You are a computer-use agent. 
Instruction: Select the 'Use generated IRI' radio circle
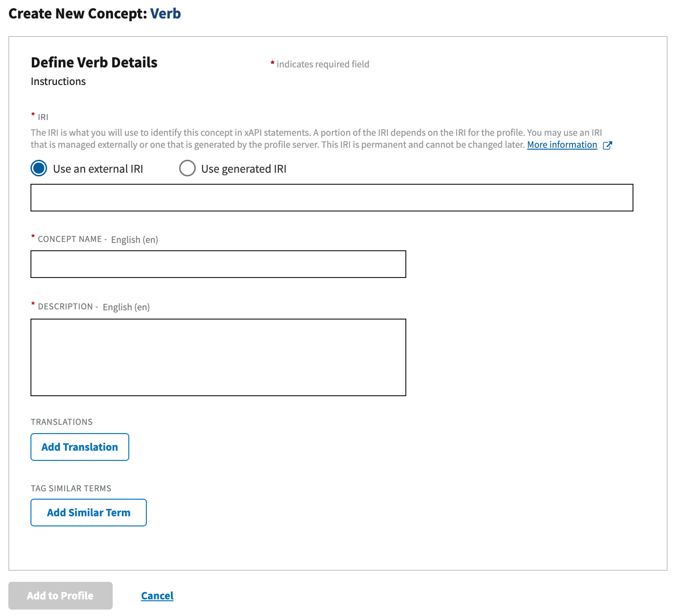coord(187,169)
